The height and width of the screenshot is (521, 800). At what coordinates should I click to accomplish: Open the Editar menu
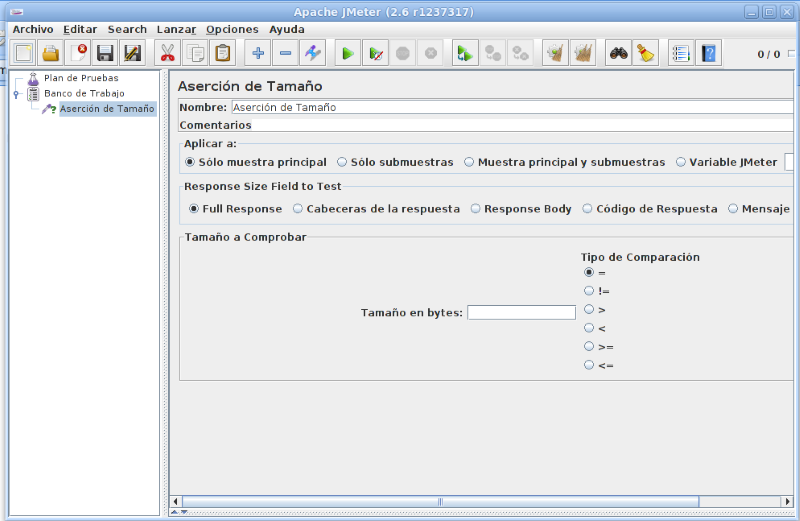80,30
